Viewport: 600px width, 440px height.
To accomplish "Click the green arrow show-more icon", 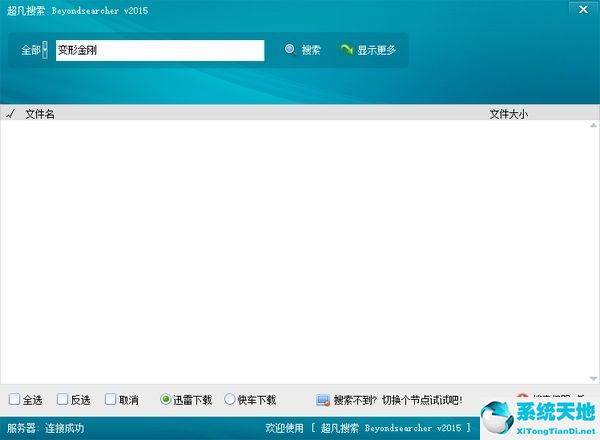I will pos(346,50).
